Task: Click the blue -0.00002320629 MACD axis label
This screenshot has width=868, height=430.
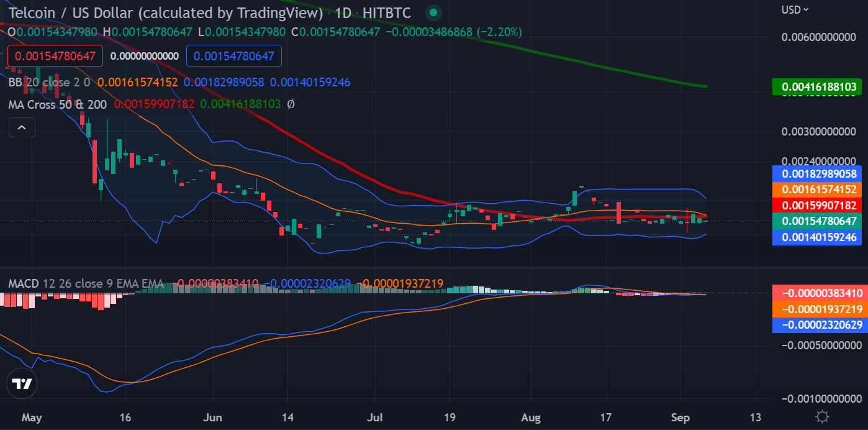Action: [820, 324]
